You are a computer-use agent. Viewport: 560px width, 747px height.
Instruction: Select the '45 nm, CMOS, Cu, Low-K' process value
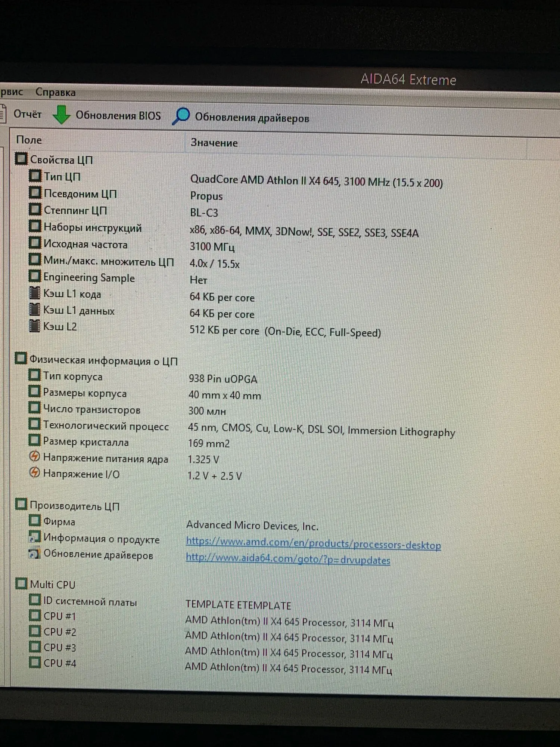click(321, 430)
